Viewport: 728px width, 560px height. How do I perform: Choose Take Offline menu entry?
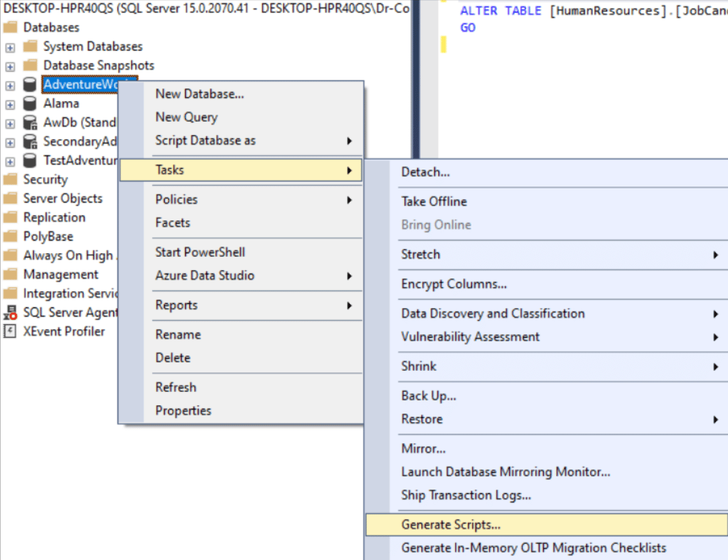tap(434, 201)
